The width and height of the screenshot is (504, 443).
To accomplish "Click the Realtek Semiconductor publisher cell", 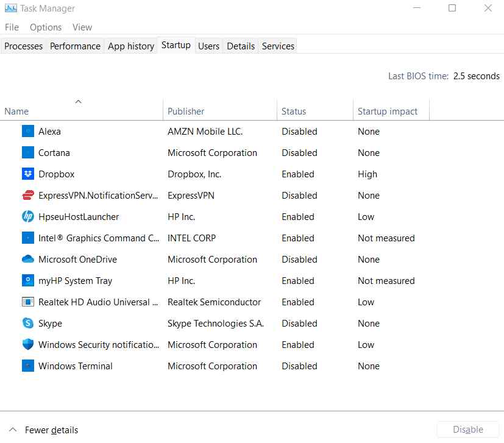I will coord(214,302).
